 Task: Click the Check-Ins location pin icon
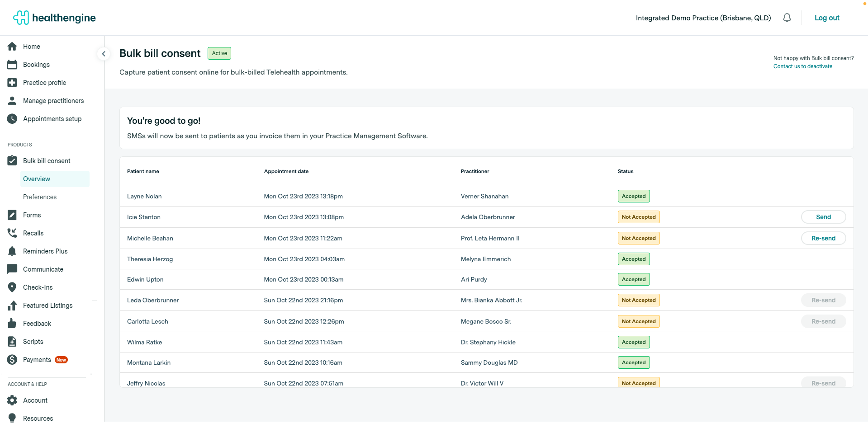tap(12, 287)
